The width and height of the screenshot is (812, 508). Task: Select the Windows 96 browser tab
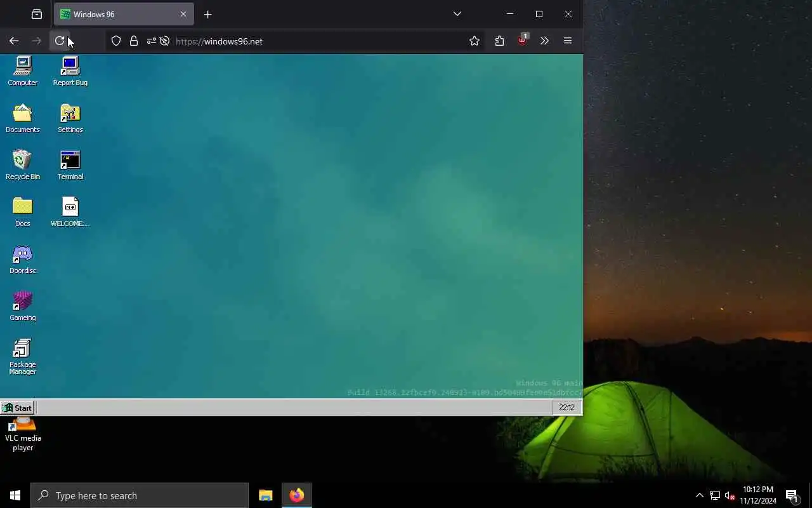tap(124, 14)
